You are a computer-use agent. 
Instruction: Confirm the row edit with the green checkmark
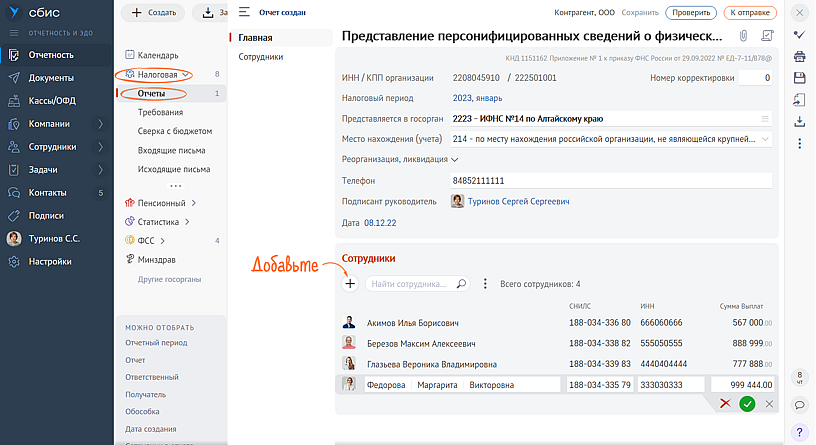click(x=747, y=404)
